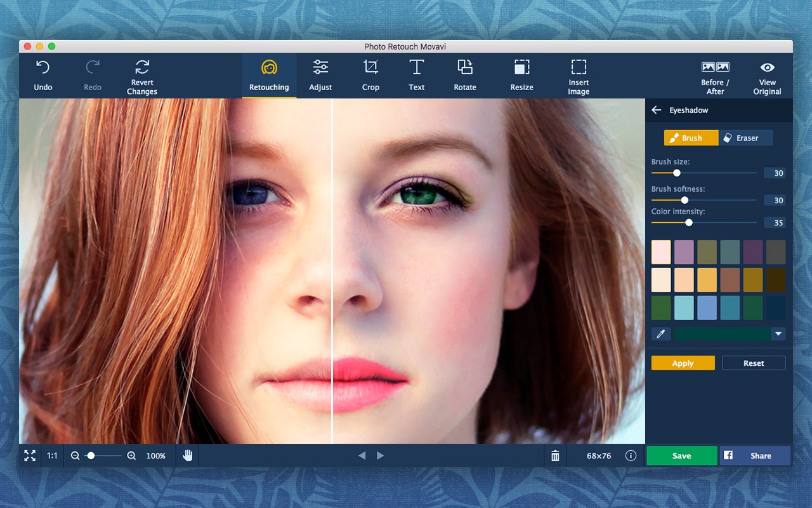The image size is (812, 508).
Task: Click the trash delete icon
Action: [555, 456]
